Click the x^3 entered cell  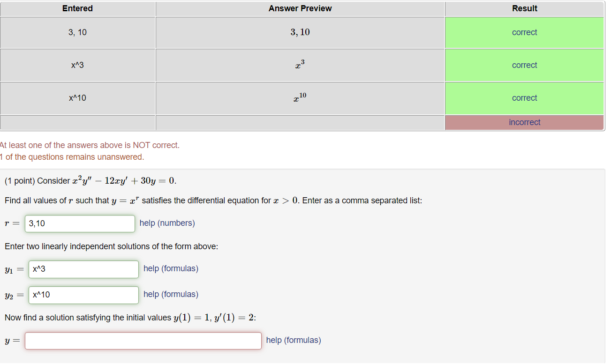coord(77,65)
